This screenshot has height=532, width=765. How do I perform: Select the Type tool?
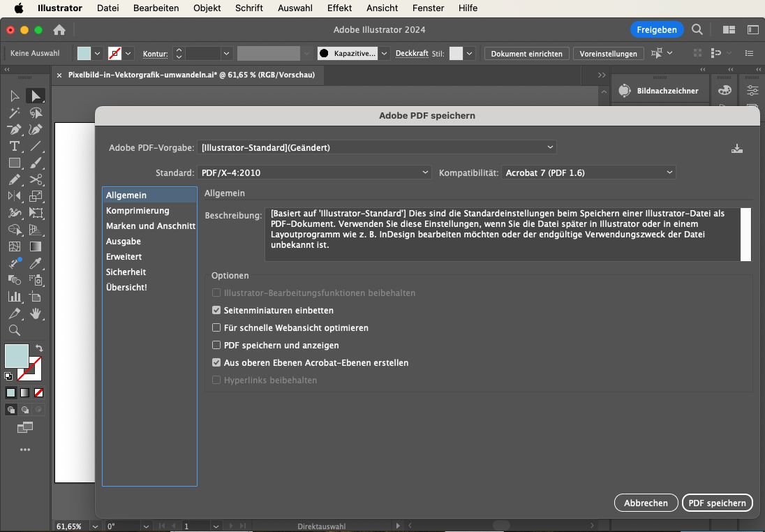(x=14, y=146)
